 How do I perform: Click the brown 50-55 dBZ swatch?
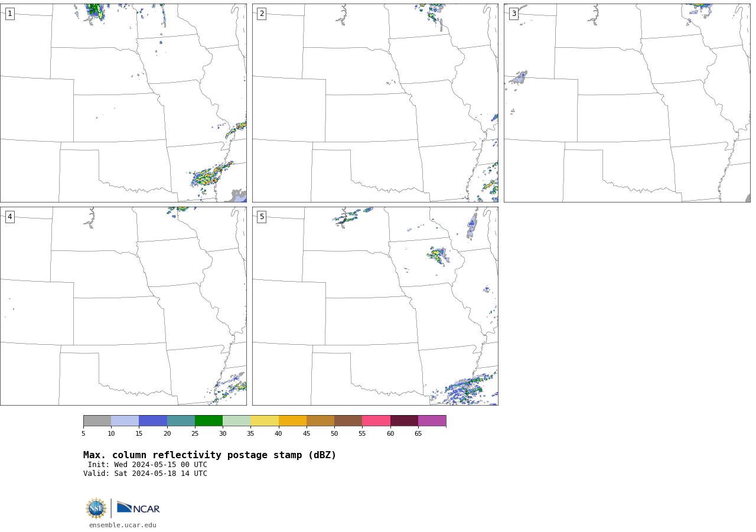point(348,421)
